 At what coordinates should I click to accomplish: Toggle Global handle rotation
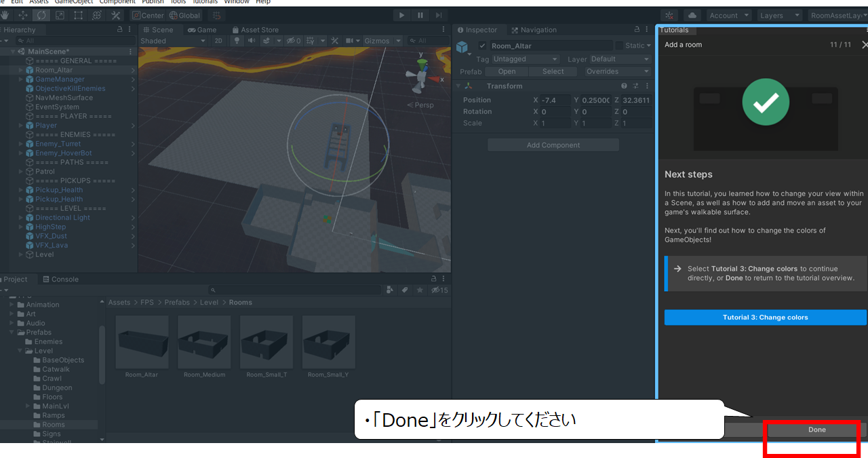[185, 15]
